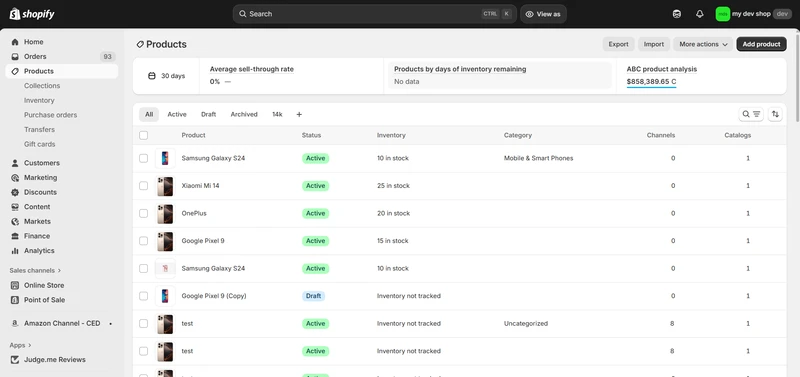Switch to the All tab

[x=149, y=114]
